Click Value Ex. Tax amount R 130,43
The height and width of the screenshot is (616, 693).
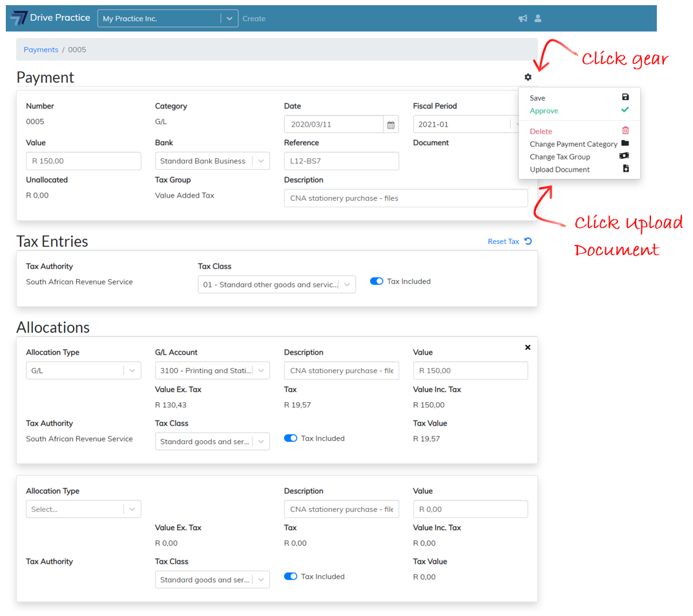coord(171,405)
